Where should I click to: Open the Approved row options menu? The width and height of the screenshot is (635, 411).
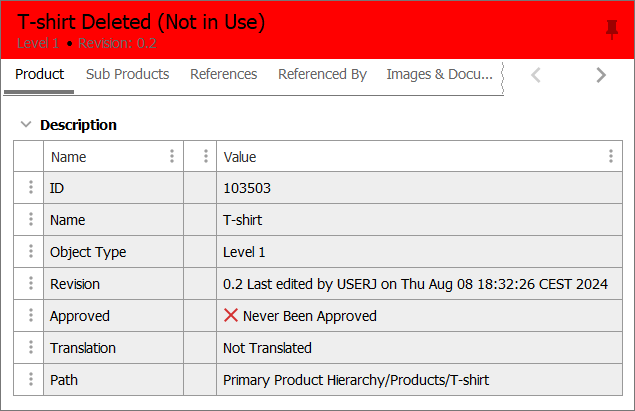(31, 315)
